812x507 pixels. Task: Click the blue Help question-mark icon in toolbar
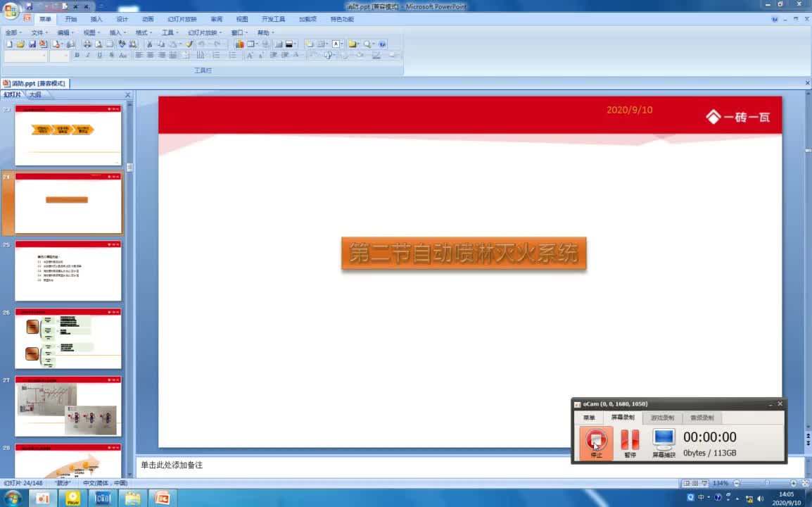coord(382,44)
